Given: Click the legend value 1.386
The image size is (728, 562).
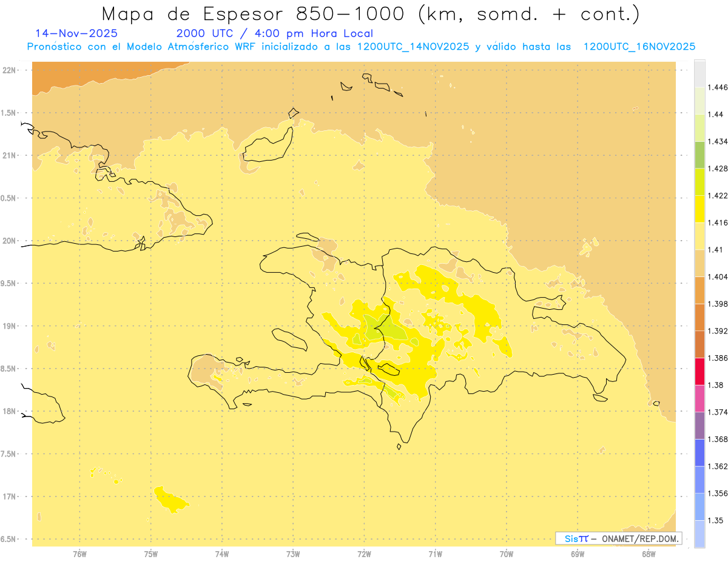Looking at the screenshot, I should click(718, 358).
